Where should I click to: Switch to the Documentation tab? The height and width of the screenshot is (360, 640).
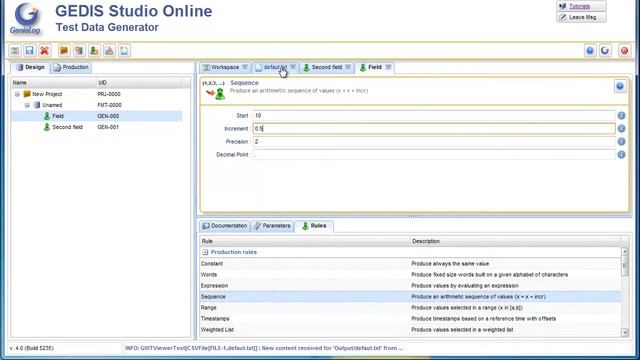224,226
